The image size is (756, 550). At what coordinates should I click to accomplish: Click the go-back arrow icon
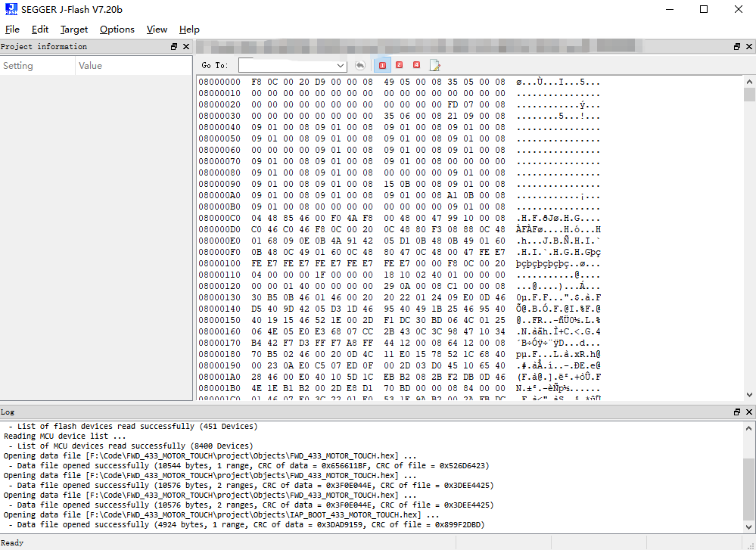(359, 65)
